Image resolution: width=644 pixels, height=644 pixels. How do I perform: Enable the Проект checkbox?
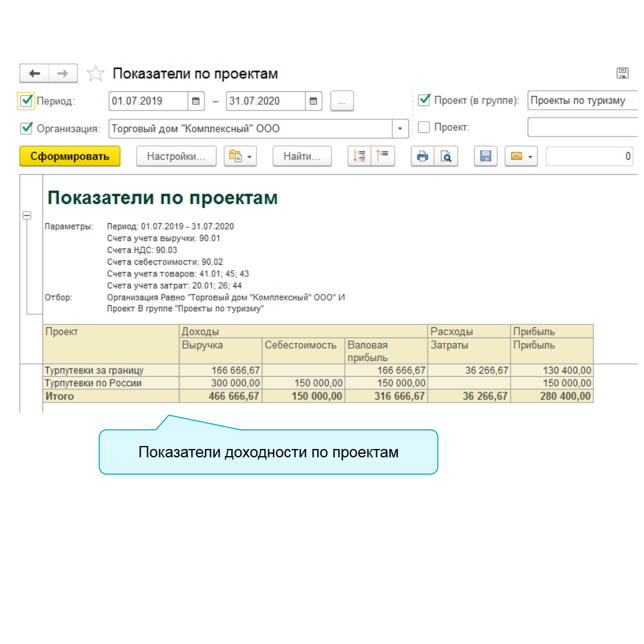pos(424,128)
